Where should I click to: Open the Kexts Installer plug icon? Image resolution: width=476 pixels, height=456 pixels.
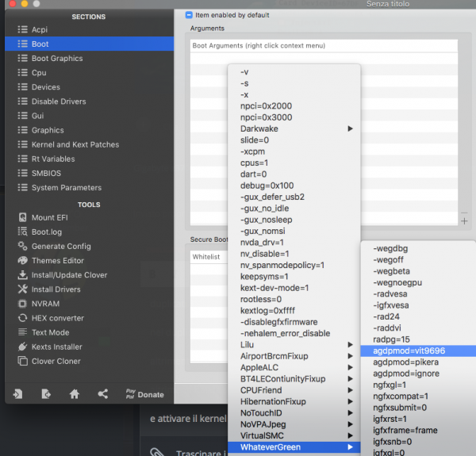click(22, 347)
